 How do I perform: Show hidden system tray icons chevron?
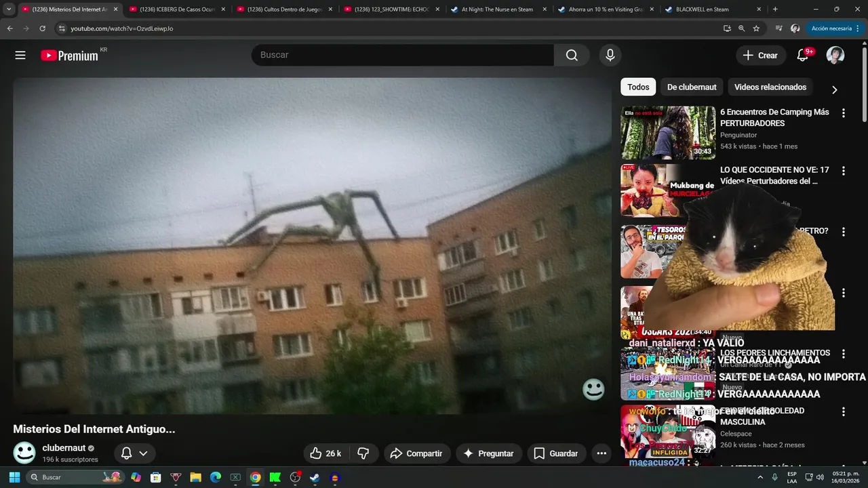pyautogui.click(x=760, y=477)
